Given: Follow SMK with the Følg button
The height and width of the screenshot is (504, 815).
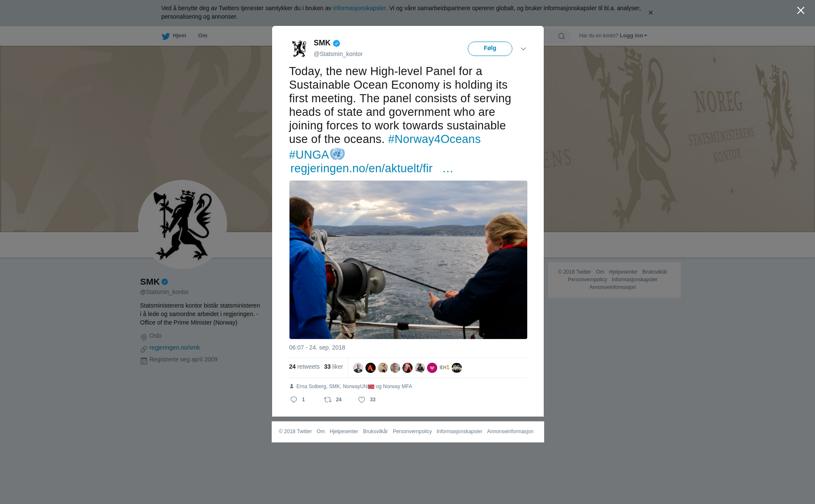Looking at the screenshot, I should (490, 49).
